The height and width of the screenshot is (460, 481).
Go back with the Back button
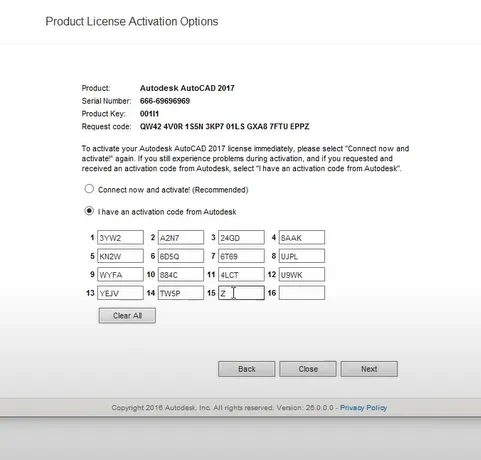point(247,369)
